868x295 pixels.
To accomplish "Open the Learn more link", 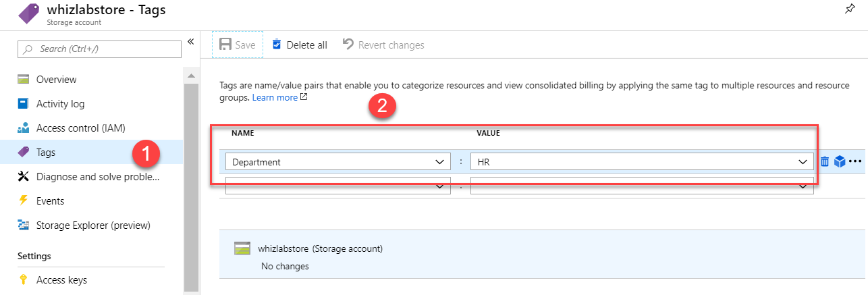I will [x=275, y=97].
